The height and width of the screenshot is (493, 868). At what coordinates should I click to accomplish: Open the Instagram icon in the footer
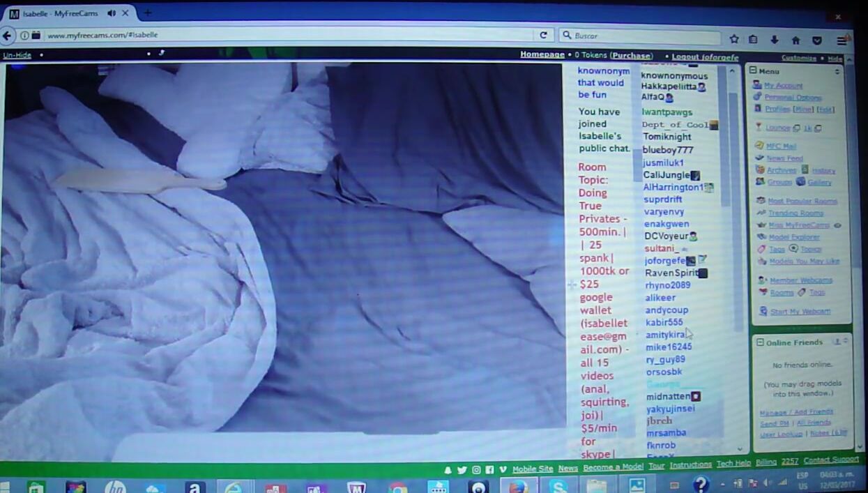476,470
